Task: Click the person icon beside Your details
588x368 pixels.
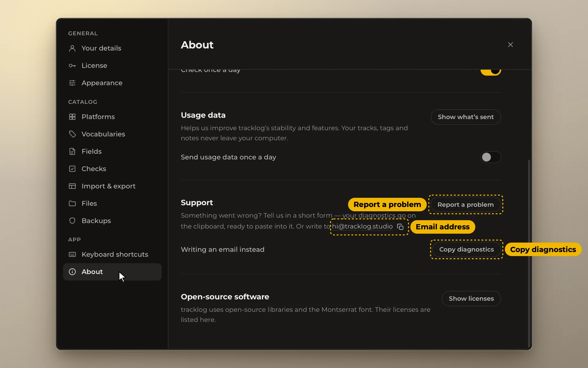Action: [x=72, y=48]
